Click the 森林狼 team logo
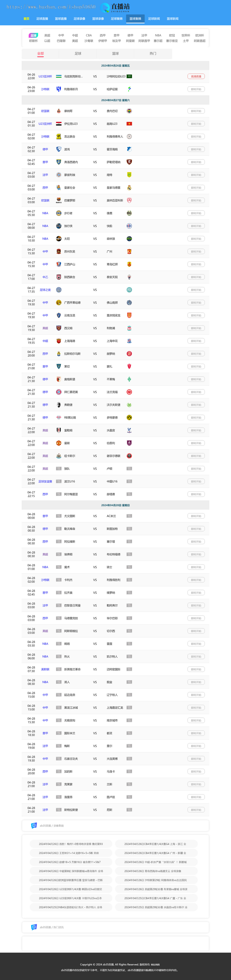 pyautogui.click(x=129, y=239)
